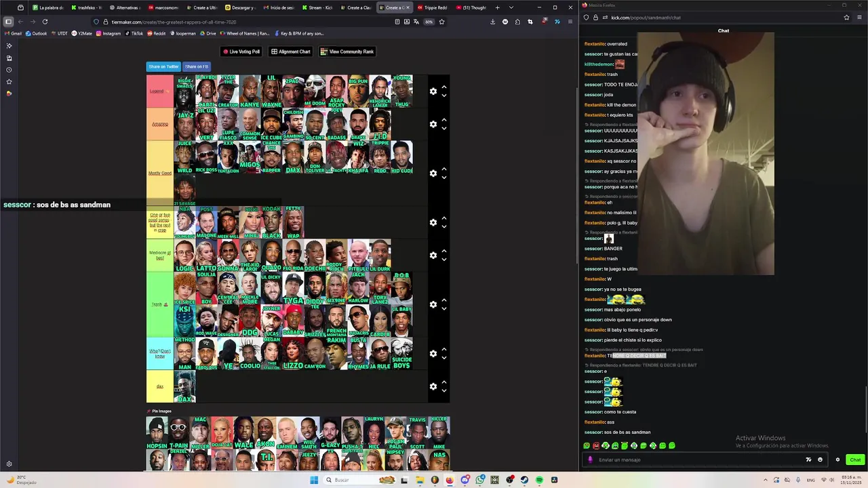Open looperman bookmark
The width and height of the screenshot is (868, 488).
pos(182,33)
